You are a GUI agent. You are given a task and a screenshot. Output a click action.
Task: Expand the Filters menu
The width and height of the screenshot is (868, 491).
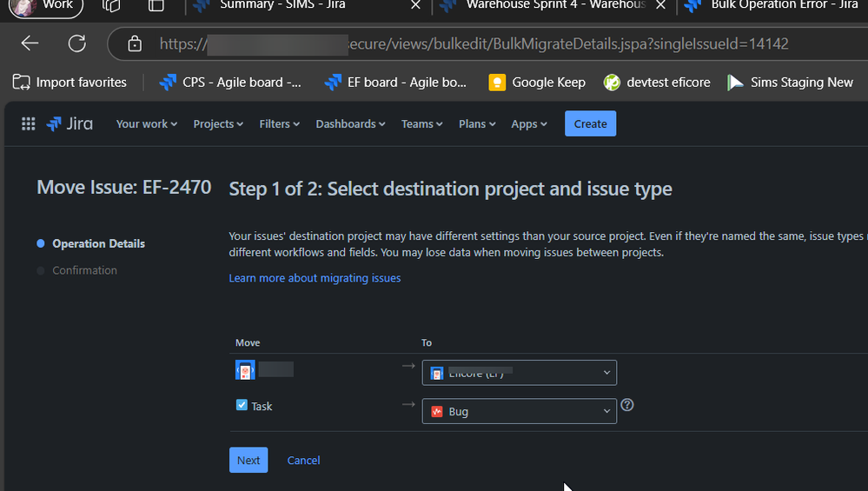click(280, 124)
